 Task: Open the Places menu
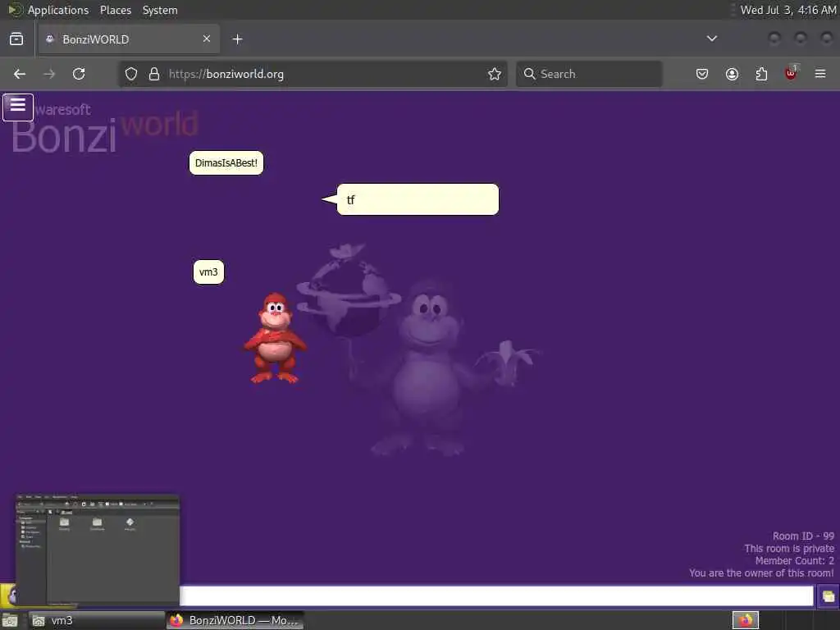(x=116, y=10)
